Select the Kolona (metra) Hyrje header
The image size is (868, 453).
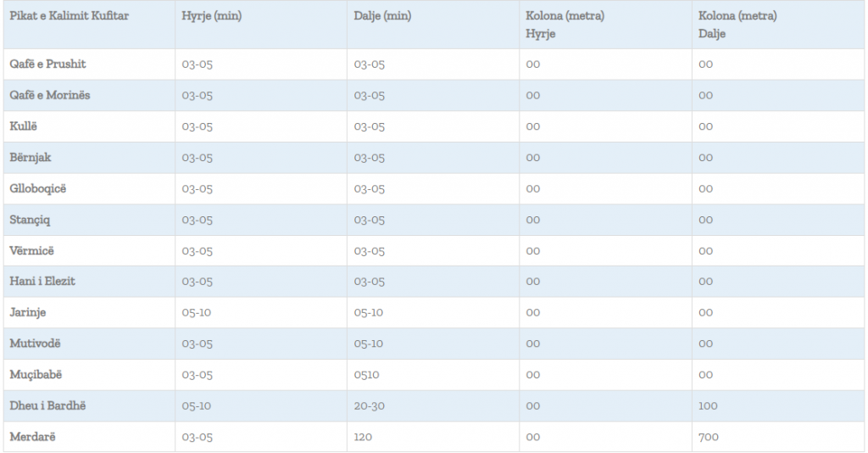[x=565, y=25]
